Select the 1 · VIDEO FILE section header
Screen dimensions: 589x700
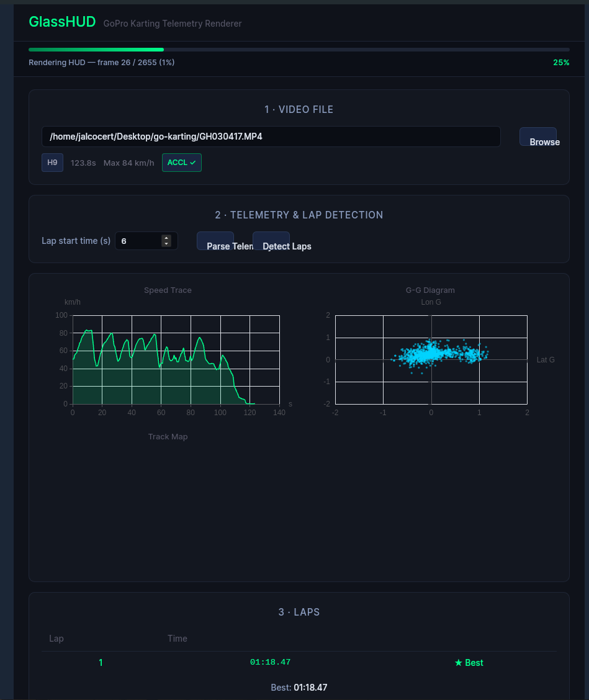299,109
